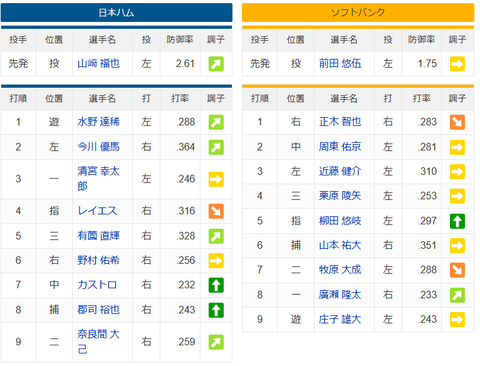Click the condition icon in 水野 達稀 row

[216, 122]
